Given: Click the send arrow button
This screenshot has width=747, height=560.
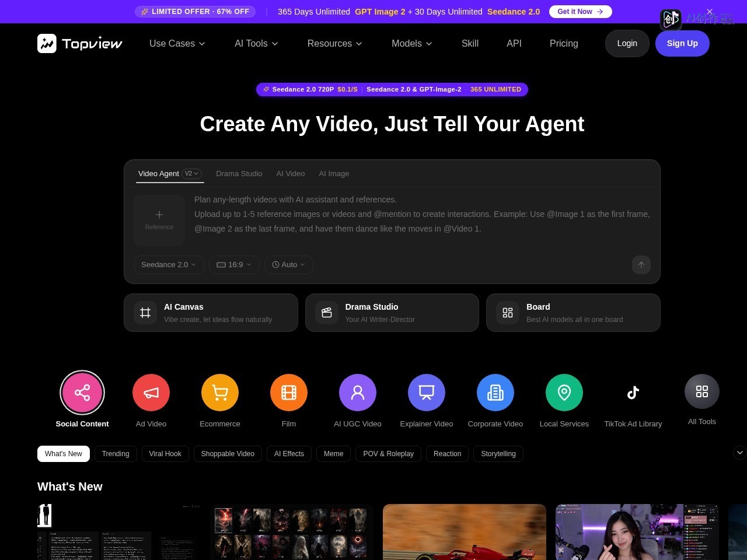Looking at the screenshot, I should [x=641, y=265].
